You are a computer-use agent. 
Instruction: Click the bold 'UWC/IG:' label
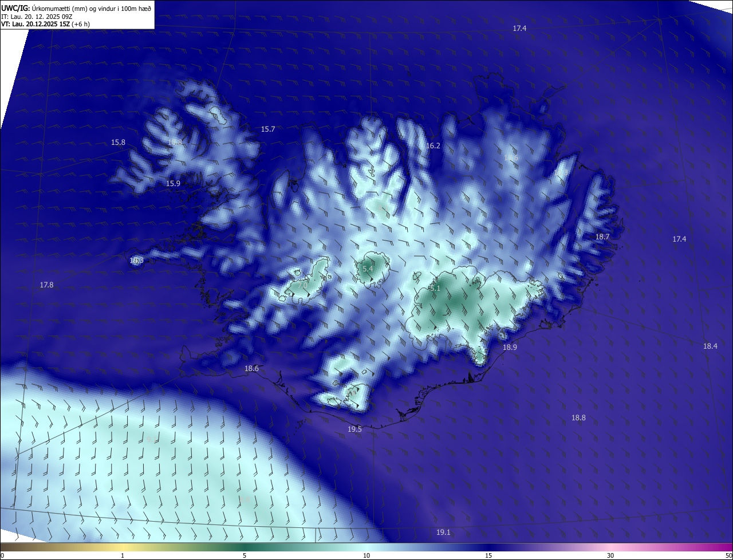pyautogui.click(x=16, y=8)
